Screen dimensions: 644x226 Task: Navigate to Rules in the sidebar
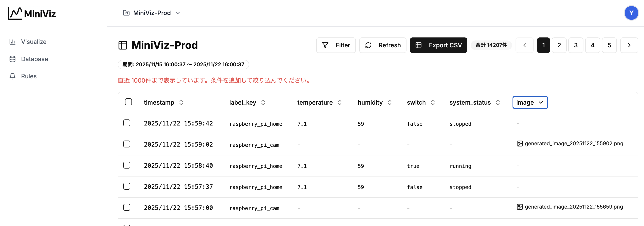click(29, 76)
